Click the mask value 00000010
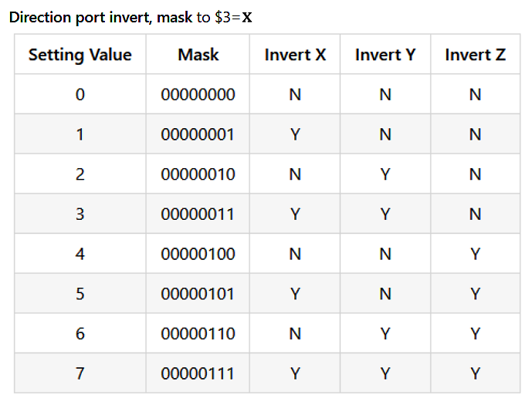The width and height of the screenshot is (532, 405). point(198,174)
